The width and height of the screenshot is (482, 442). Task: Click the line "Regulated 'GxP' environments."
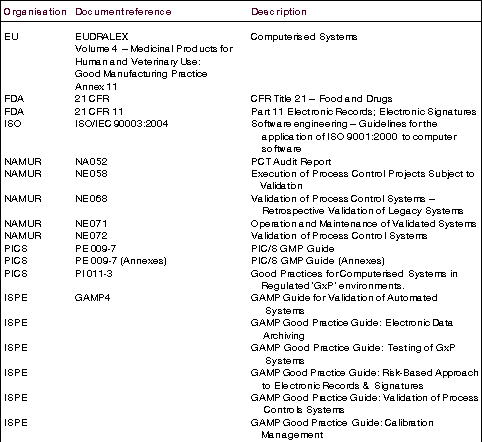[333, 286]
